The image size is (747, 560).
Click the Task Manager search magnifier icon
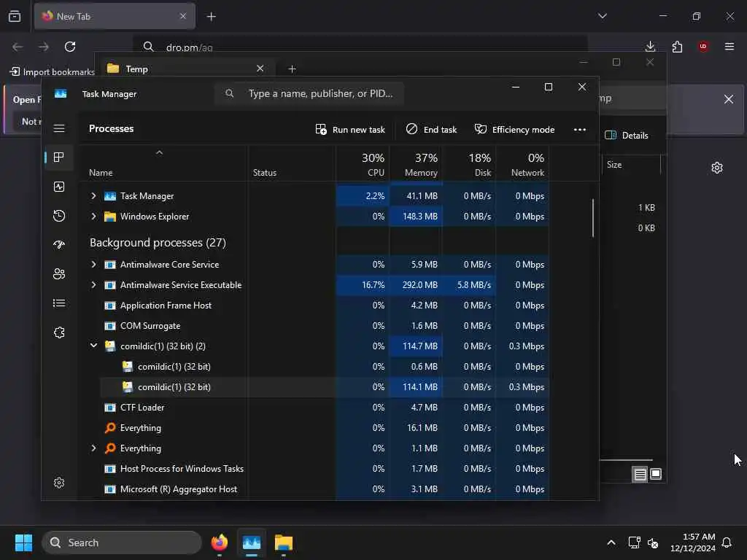click(x=230, y=93)
